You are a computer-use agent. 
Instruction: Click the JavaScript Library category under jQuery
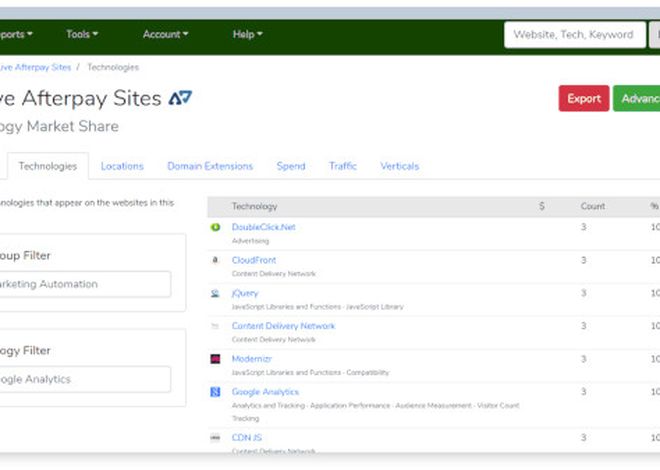coord(375,307)
